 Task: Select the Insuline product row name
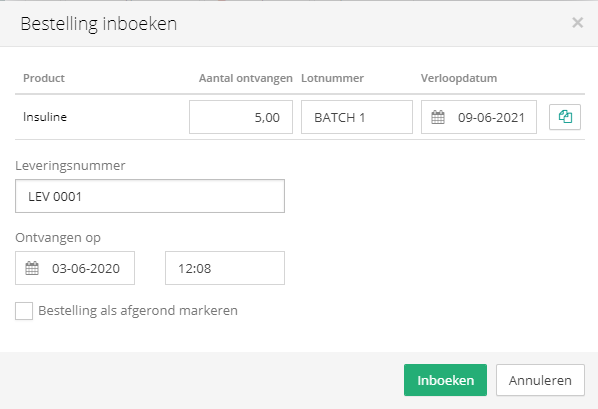tap(45, 117)
